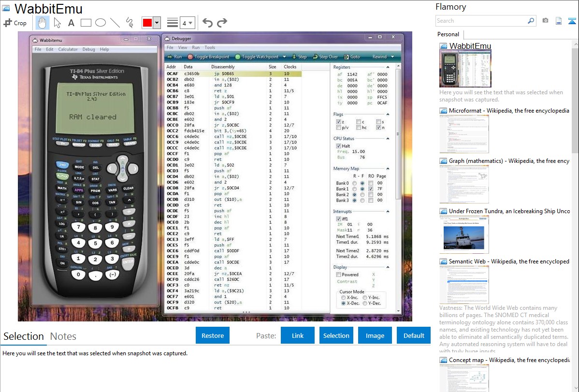The width and height of the screenshot is (579, 392).
Task: Click the search magnifier icon
Action: coord(531,21)
